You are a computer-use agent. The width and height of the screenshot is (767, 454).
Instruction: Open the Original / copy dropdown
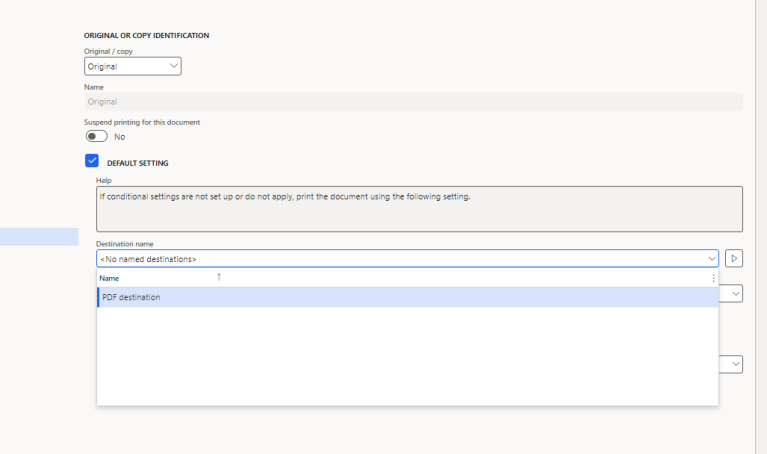[132, 67]
